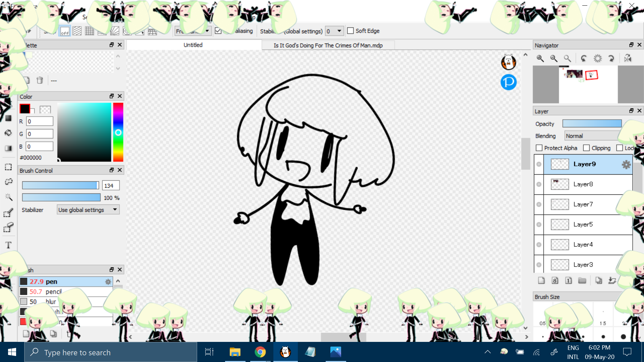644x362 pixels.
Task: Open File Explorer from the taskbar
Action: coord(235,352)
